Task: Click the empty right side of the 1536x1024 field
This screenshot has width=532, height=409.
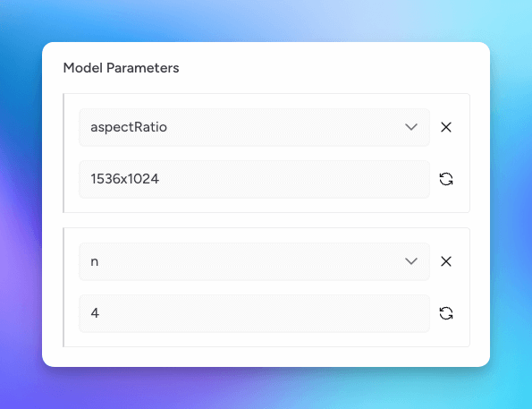Action: tap(306, 179)
